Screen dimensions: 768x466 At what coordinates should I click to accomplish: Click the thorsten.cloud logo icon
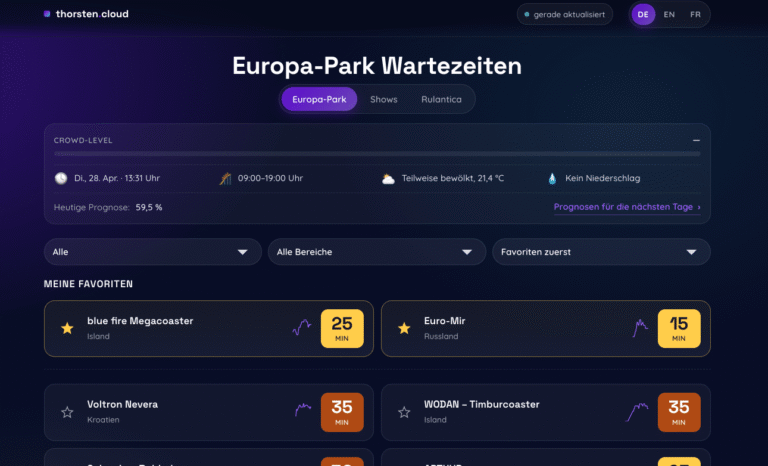47,14
